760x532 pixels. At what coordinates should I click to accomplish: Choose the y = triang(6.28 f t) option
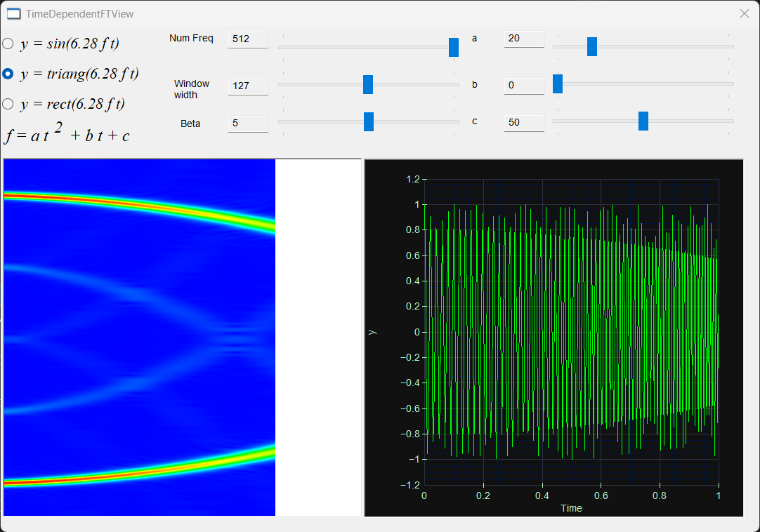8,74
